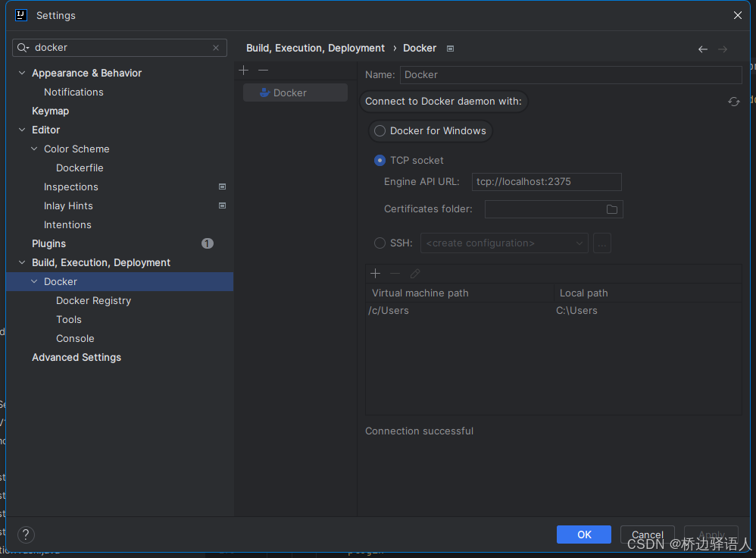Select Docker Registry in the sidebar

pos(93,300)
